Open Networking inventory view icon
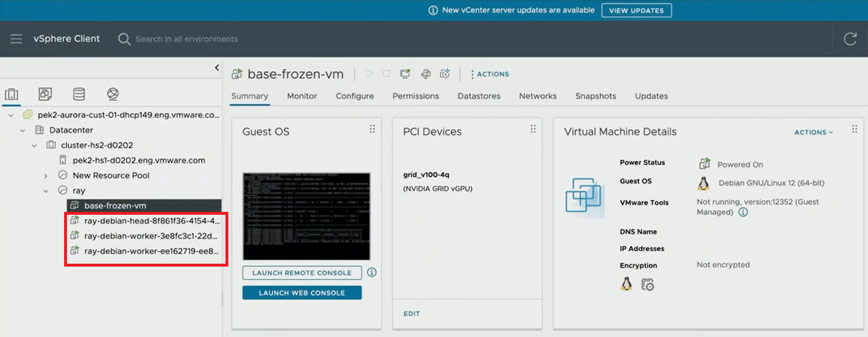Screen dimensions: 868x337 [113, 94]
